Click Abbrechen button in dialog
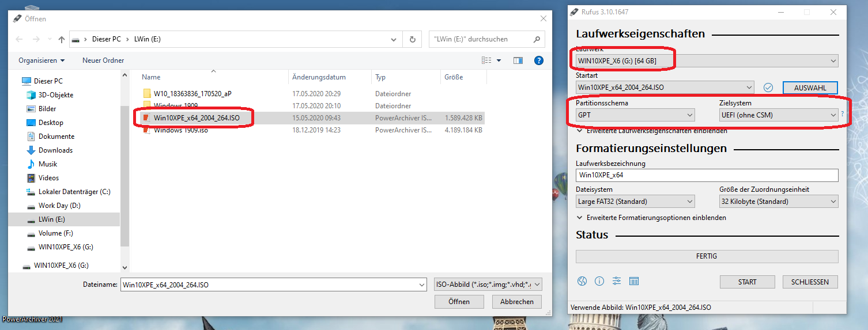The width and height of the screenshot is (868, 330). [x=516, y=301]
